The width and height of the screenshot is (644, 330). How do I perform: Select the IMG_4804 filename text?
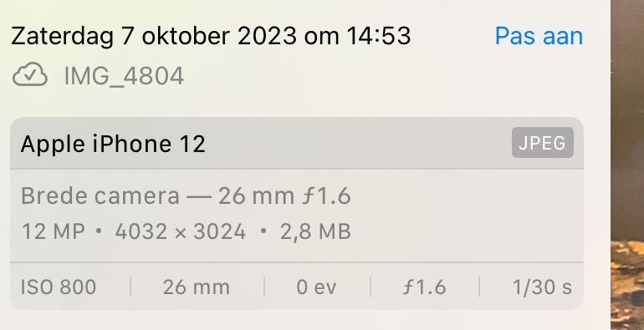124,76
